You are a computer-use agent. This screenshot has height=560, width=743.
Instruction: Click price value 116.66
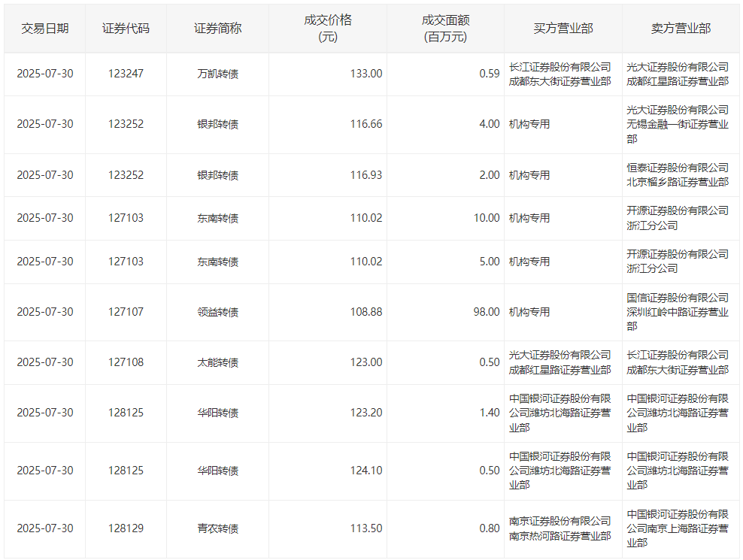[365, 124]
